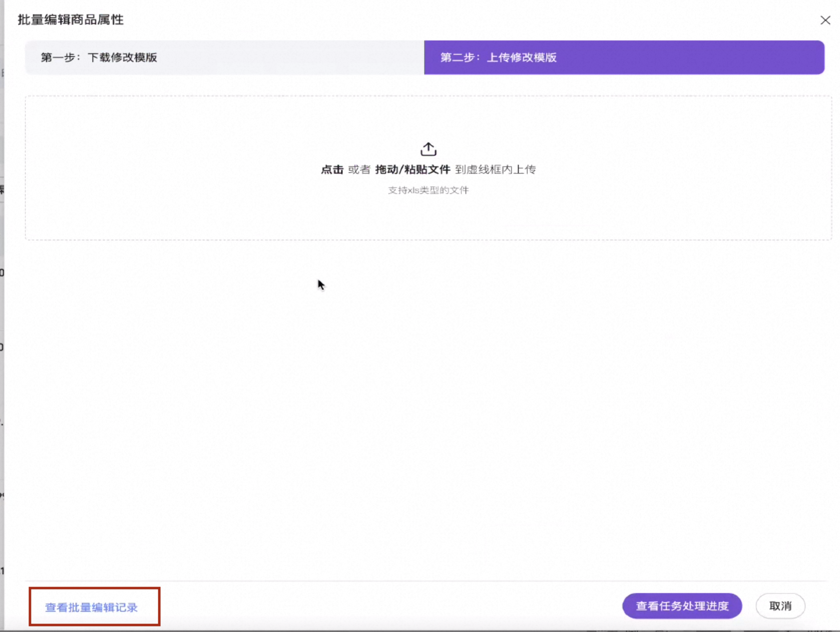Click the 拖动/粘贴文件 bold text
Screen dimensions: 840x632
tap(413, 170)
